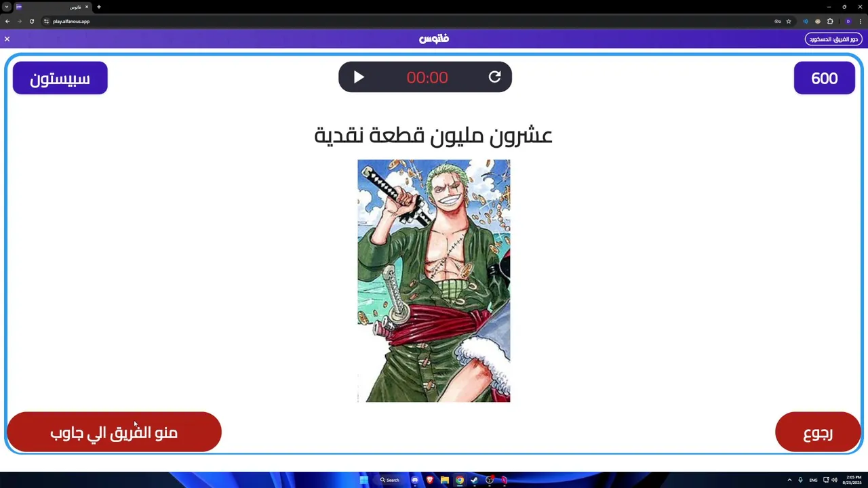
Task: Open the volume speaker tray icon
Action: point(834,480)
